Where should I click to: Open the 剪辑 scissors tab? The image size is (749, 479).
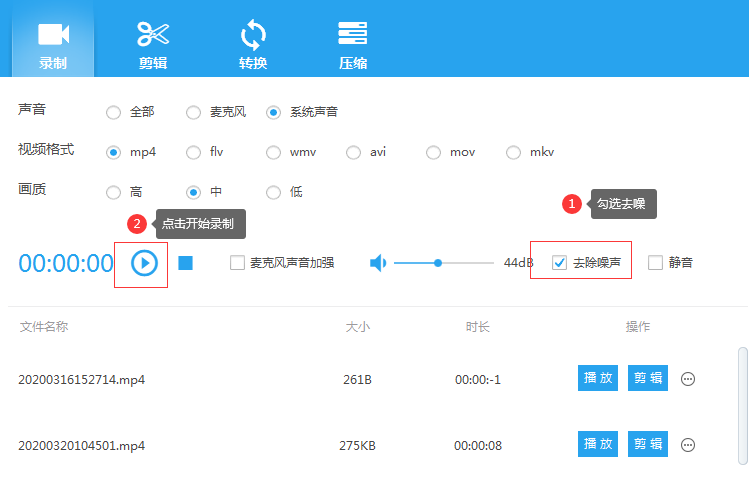(x=153, y=43)
